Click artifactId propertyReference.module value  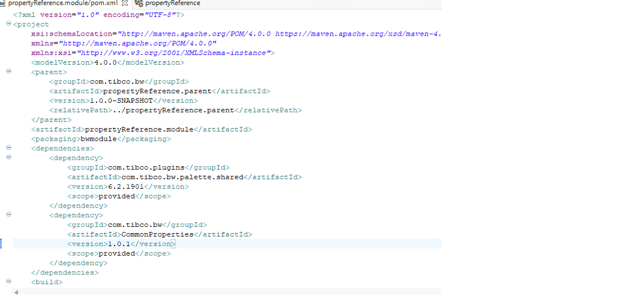tap(139, 129)
